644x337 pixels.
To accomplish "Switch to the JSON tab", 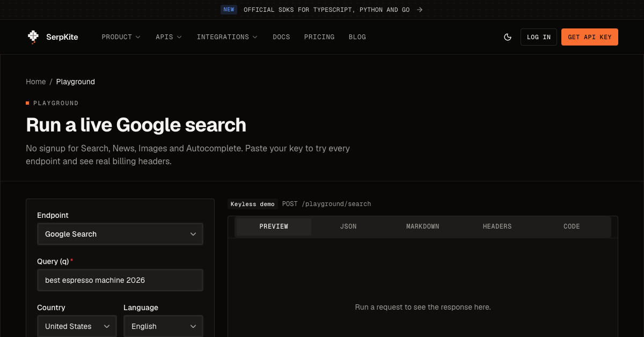I will (348, 226).
